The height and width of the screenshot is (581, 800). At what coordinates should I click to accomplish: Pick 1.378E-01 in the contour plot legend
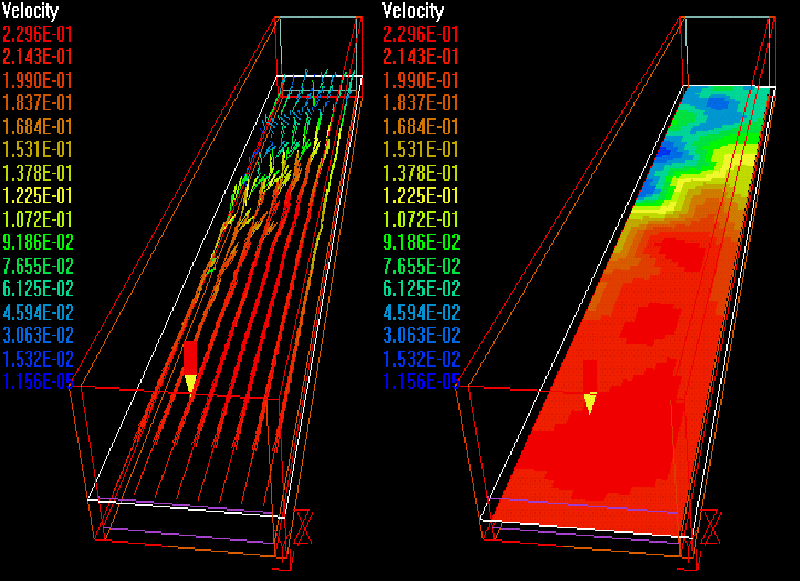coord(421,173)
